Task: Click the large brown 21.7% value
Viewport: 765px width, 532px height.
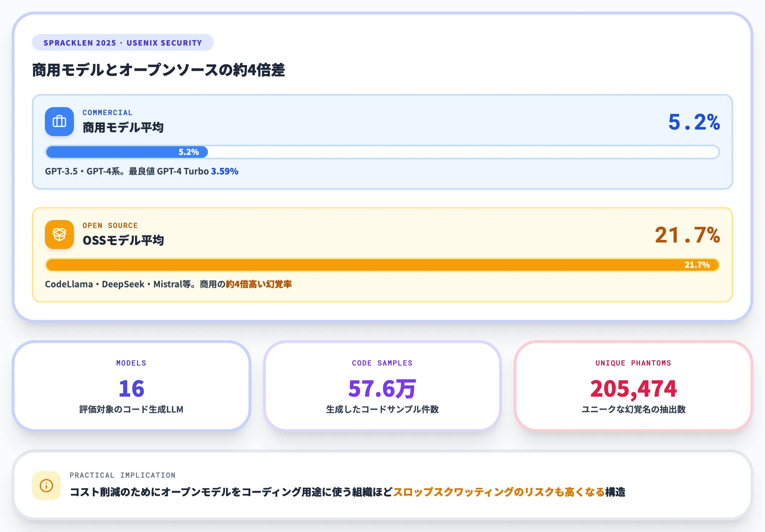Action: click(687, 235)
